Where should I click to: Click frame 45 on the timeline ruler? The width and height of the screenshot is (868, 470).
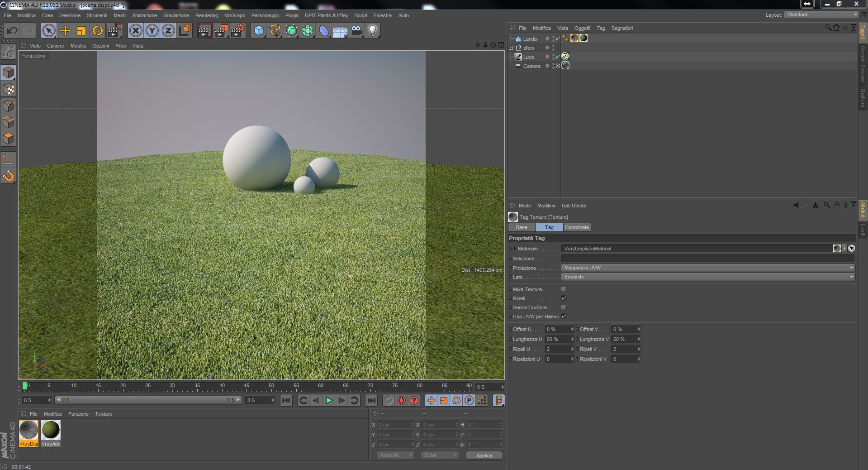(247, 386)
